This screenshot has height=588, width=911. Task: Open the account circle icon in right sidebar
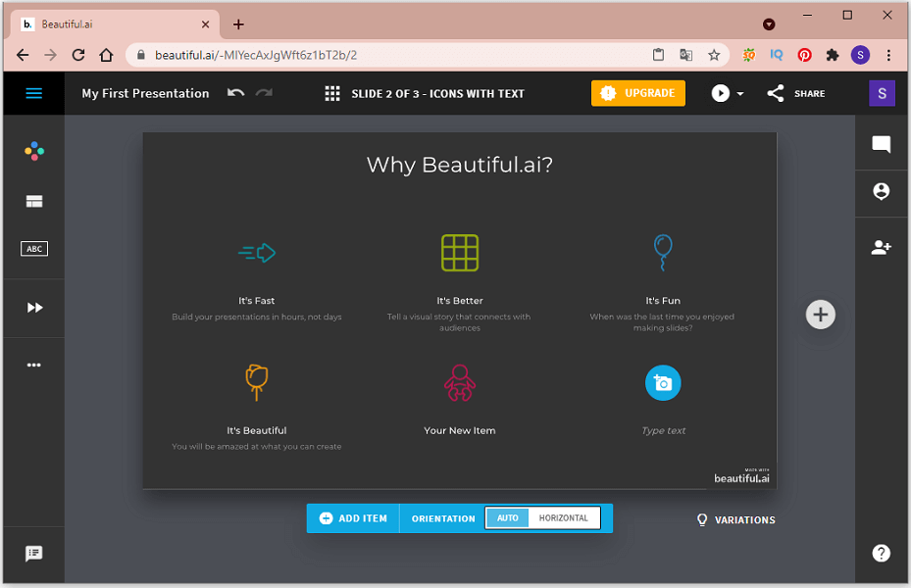pos(882,191)
